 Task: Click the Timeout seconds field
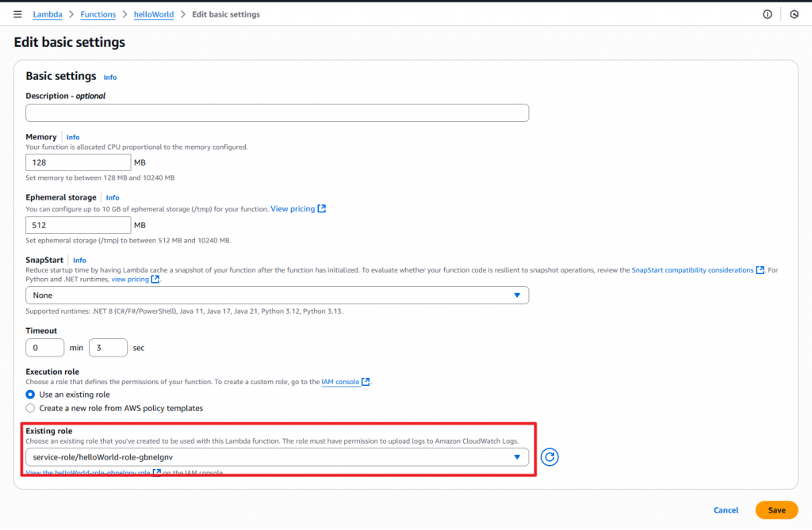108,348
